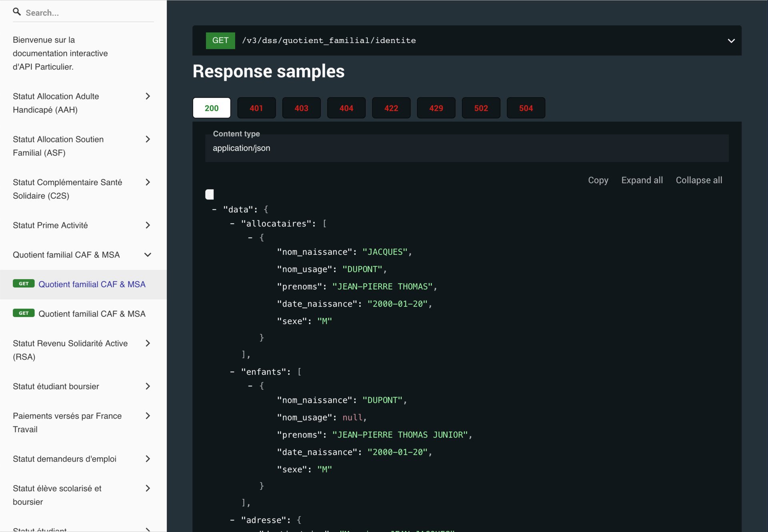This screenshot has width=768, height=532.
Task: Click Collapse all in the JSON viewer
Action: point(699,180)
